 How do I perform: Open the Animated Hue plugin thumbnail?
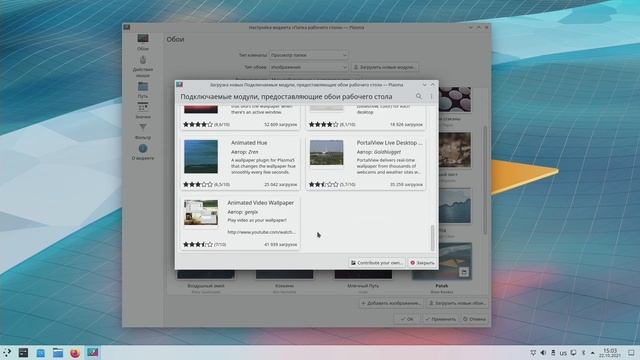(x=201, y=157)
